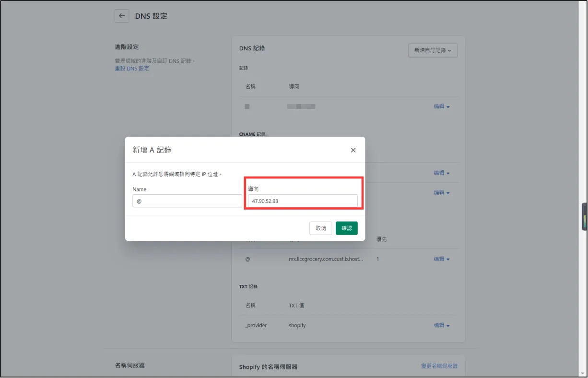Expand 編輯 menu on the first CNAME record
588x378 pixels.
point(441,172)
